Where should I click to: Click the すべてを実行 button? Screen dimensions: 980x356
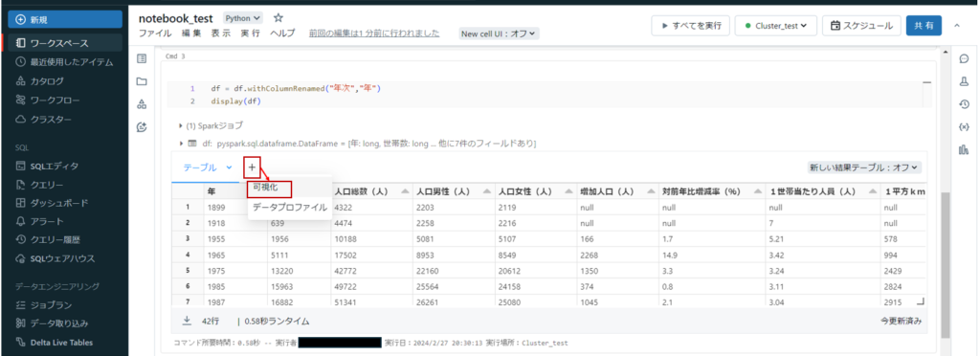pyautogui.click(x=690, y=26)
